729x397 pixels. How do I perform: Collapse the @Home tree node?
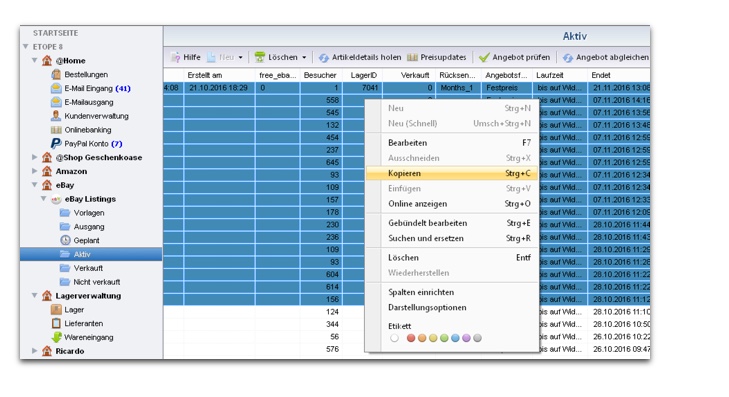pos(34,60)
